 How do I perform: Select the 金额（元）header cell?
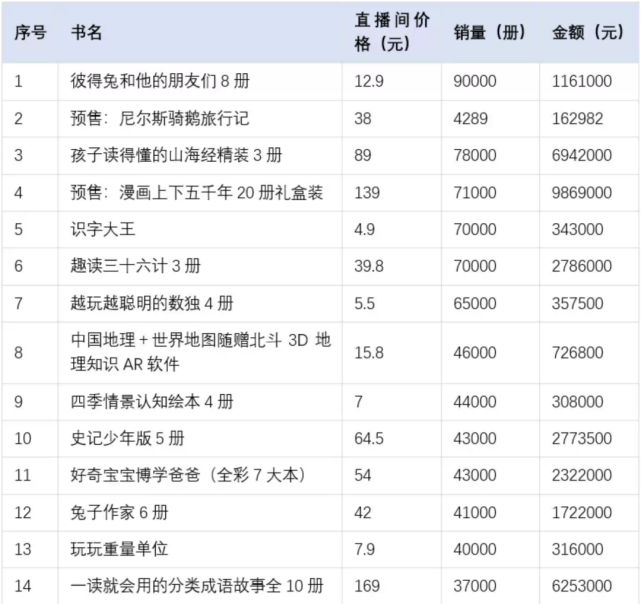tap(589, 32)
